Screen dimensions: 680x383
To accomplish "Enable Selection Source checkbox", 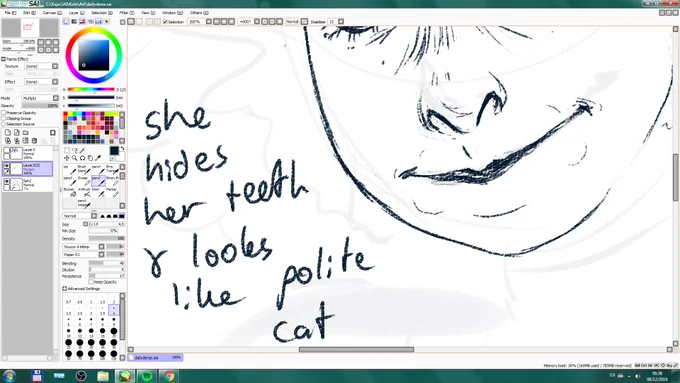I will (3, 124).
